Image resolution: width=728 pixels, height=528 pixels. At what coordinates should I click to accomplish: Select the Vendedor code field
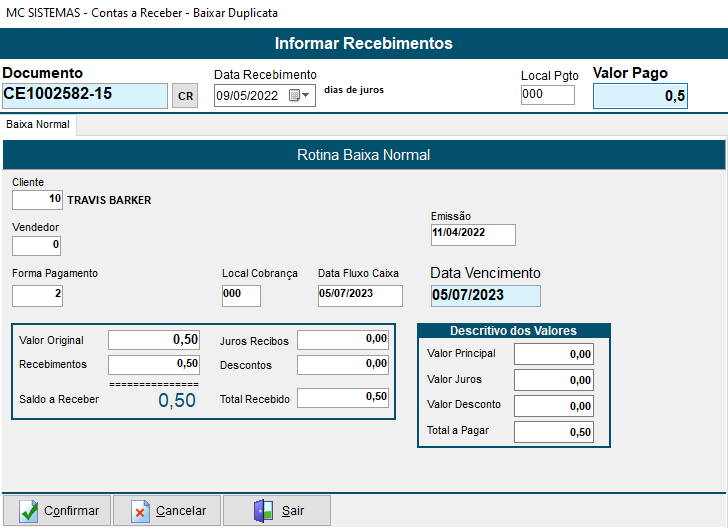click(x=37, y=245)
